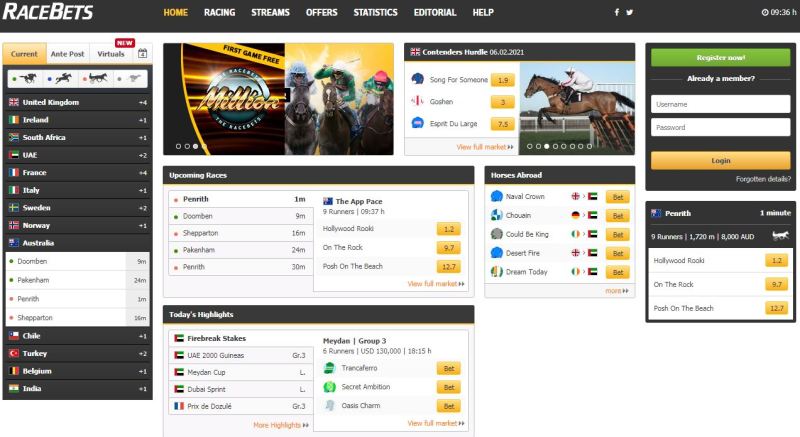Select first dot of Contenders Hurdle carousel
Image resolution: width=800 pixels, height=437 pixels.
coord(529,146)
